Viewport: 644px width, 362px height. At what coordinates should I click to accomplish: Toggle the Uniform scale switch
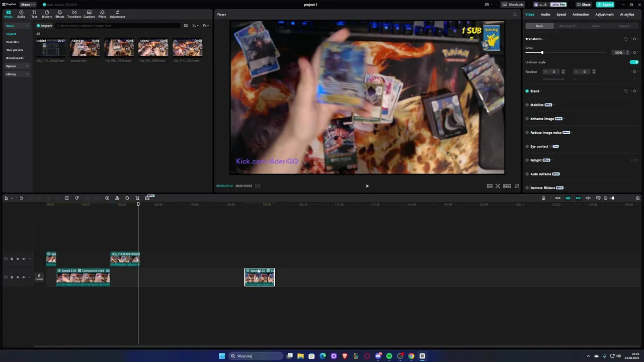pyautogui.click(x=634, y=62)
